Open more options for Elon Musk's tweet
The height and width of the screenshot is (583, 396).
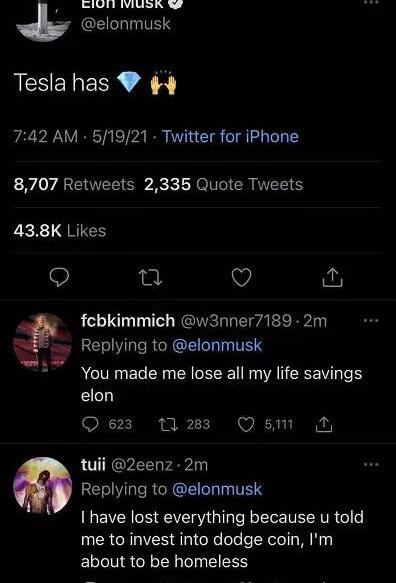[371, 3]
